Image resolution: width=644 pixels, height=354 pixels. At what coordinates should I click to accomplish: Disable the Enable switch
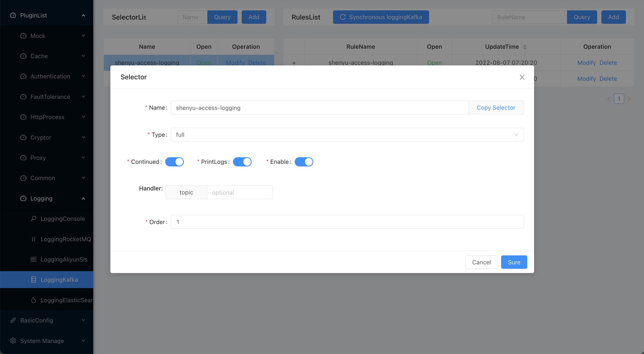(304, 162)
